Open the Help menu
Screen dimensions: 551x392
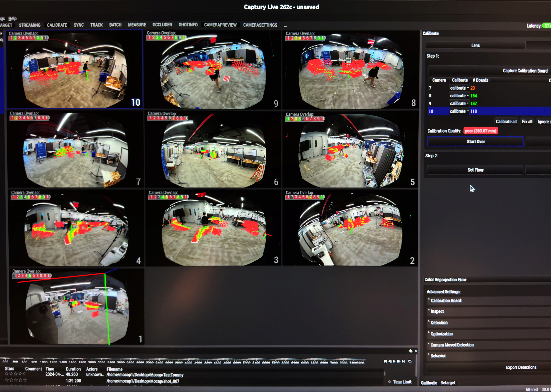[12, 19]
